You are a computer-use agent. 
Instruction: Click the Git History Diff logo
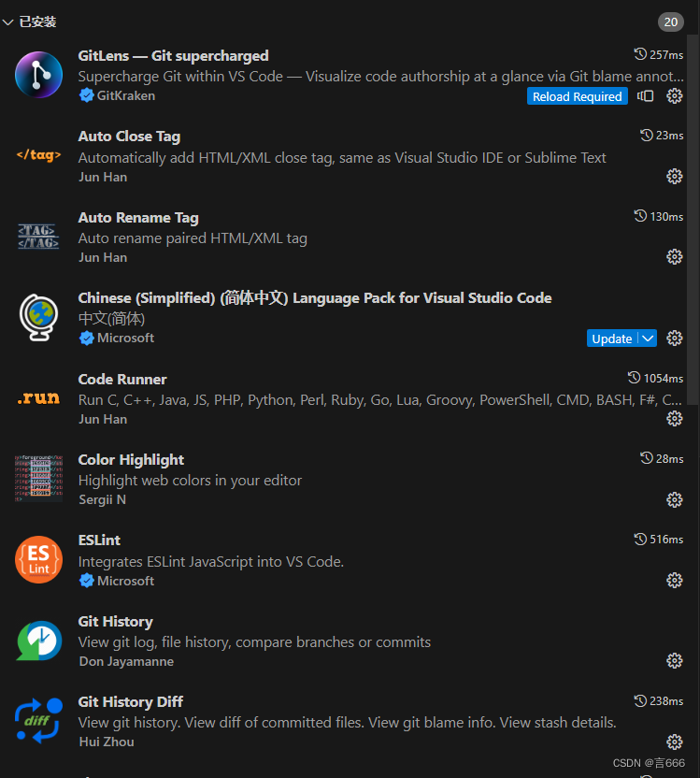[x=38, y=721]
